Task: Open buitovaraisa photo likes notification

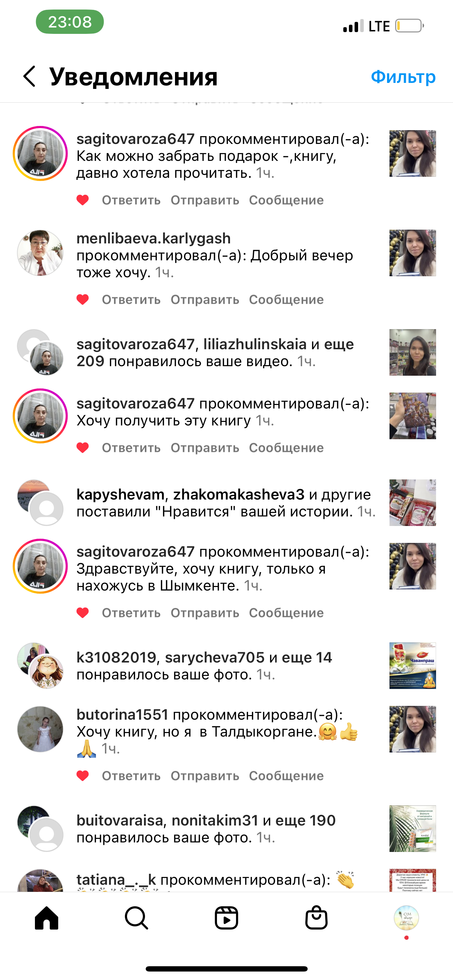Action: (x=226, y=829)
